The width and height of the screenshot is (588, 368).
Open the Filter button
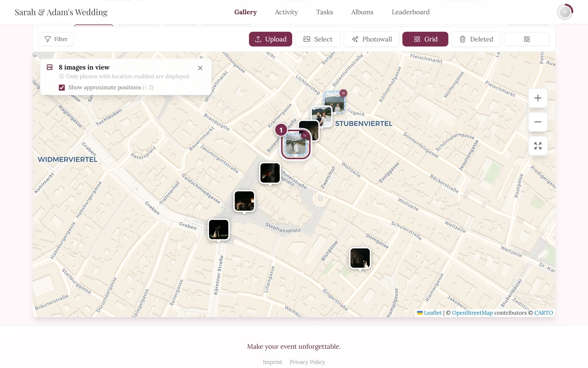pos(56,39)
